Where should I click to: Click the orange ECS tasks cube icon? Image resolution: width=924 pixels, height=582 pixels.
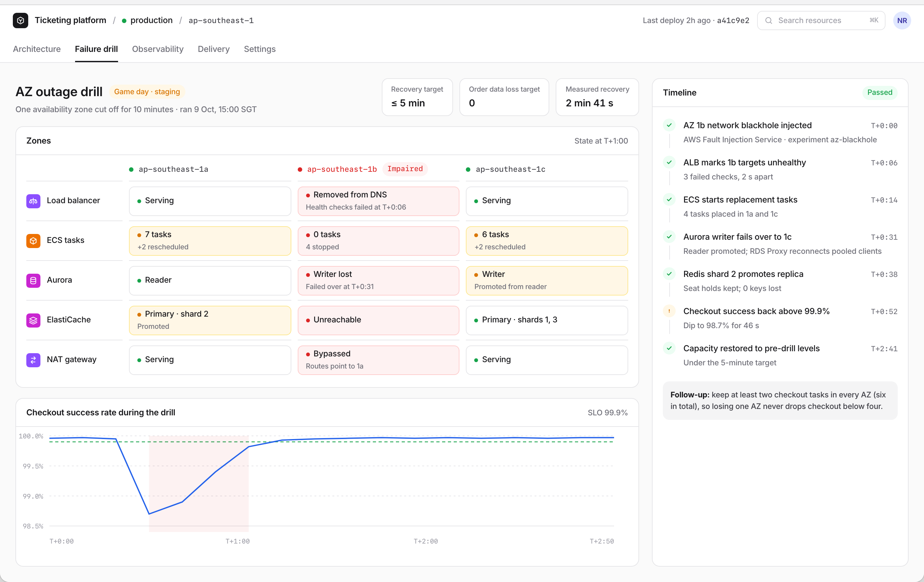(x=33, y=241)
